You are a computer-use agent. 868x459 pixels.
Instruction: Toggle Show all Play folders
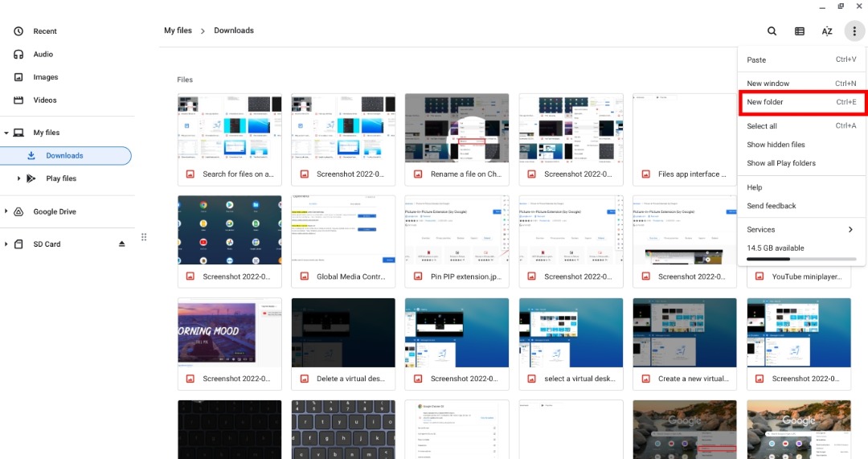[801, 163]
